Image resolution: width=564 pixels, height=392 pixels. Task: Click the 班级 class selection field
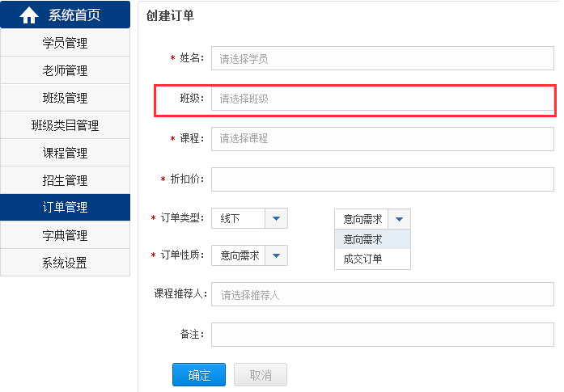[x=382, y=99]
